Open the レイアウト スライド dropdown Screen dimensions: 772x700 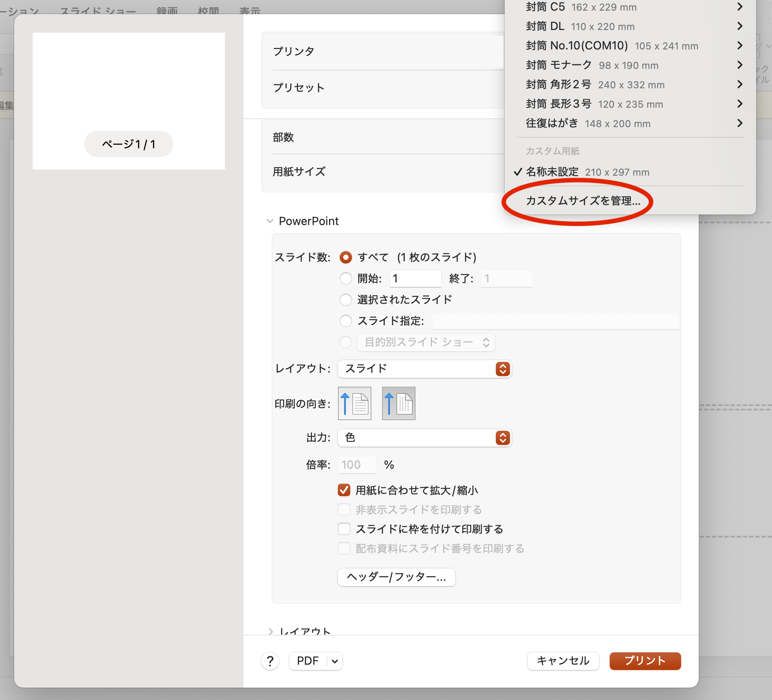(x=424, y=369)
